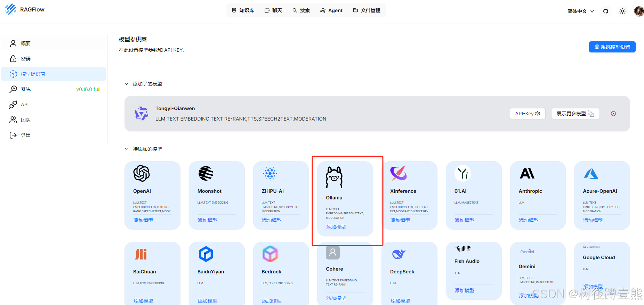Open the Tongyi-Qianwen API-Key settings
Image resolution: width=644 pixels, height=305 pixels.
[x=528, y=114]
